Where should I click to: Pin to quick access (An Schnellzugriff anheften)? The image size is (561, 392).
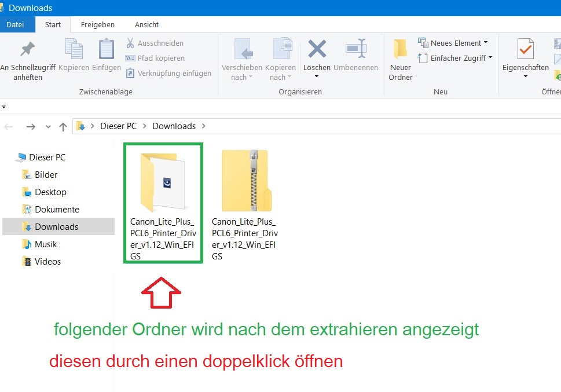click(x=28, y=61)
